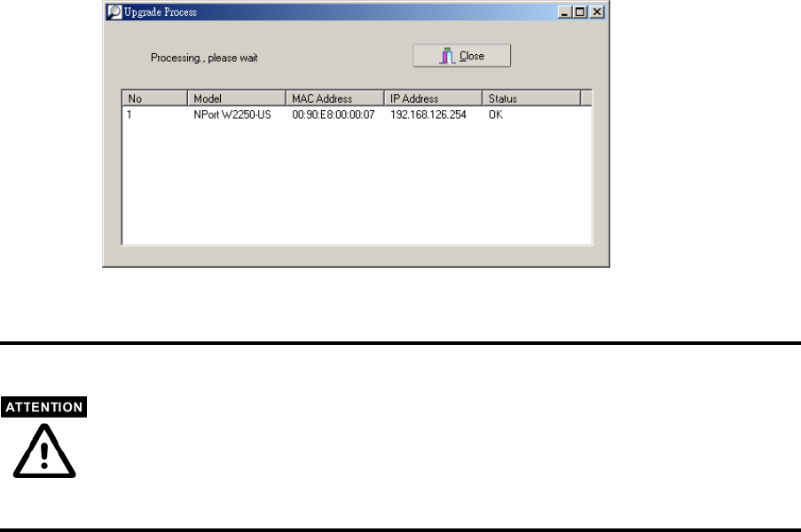Select IP address 192.168.126.254 cell

pos(428,115)
